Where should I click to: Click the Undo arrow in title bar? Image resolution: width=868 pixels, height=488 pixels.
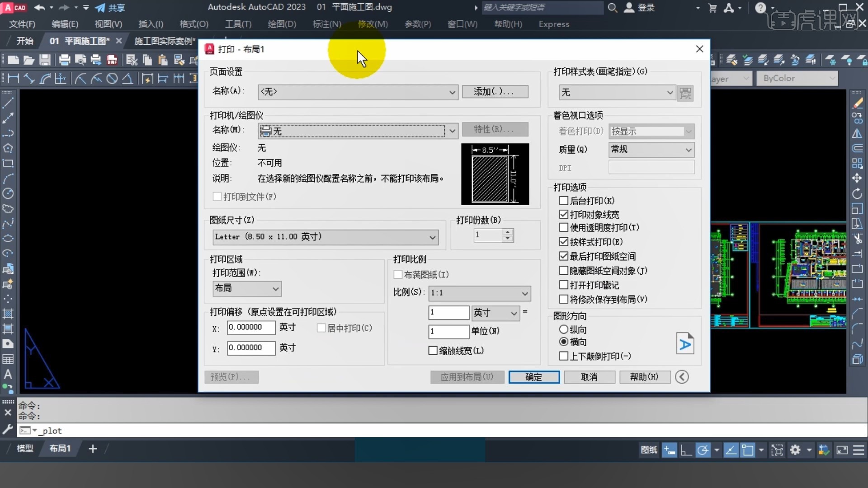point(40,8)
